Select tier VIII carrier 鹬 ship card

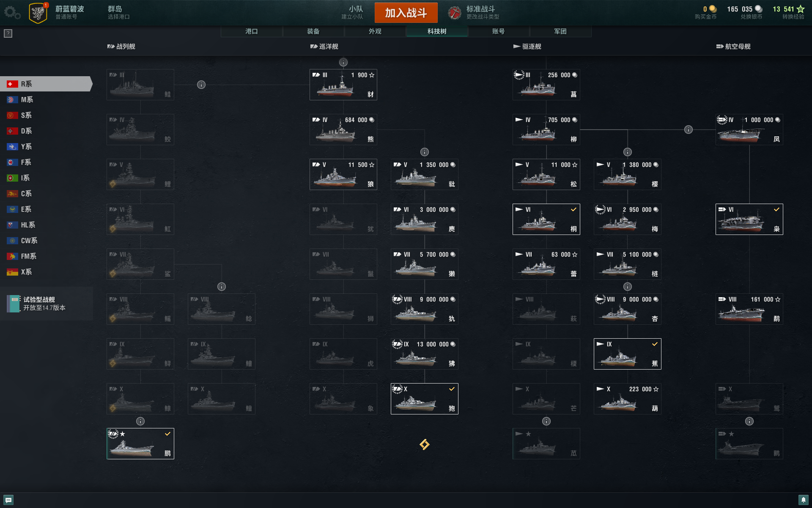point(749,309)
